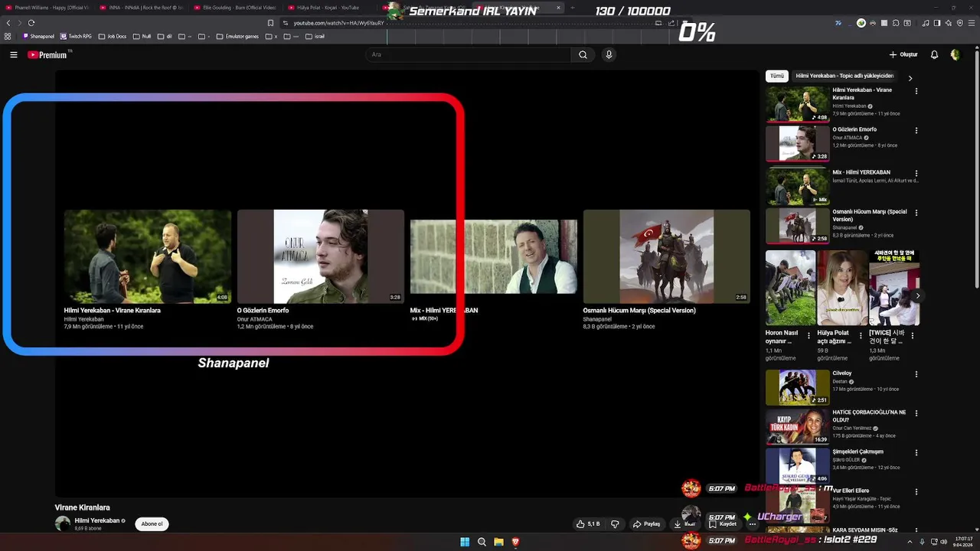Viewport: 980px width, 551px height.
Task: Expand the Job Docs bookmark folder
Action: (112, 36)
